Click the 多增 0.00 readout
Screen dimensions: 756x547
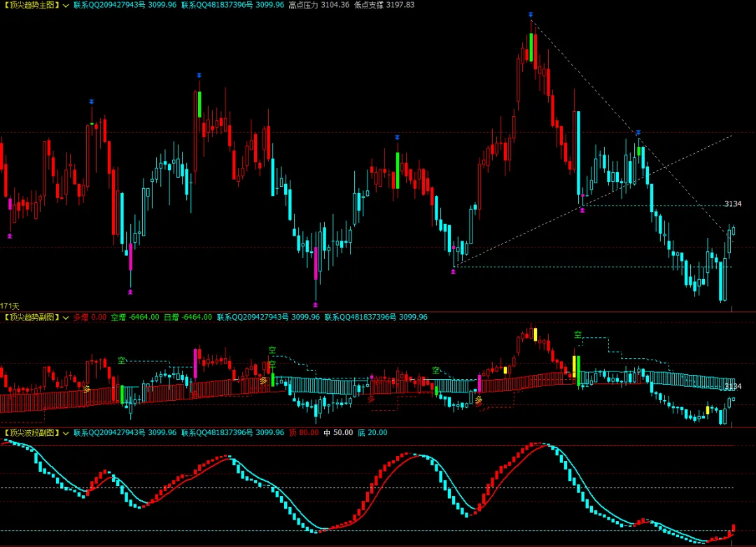(x=90, y=317)
